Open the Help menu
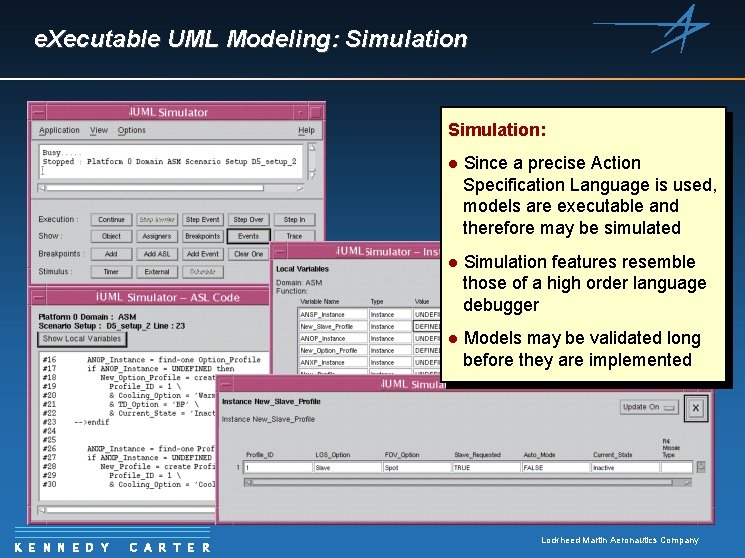 [306, 130]
